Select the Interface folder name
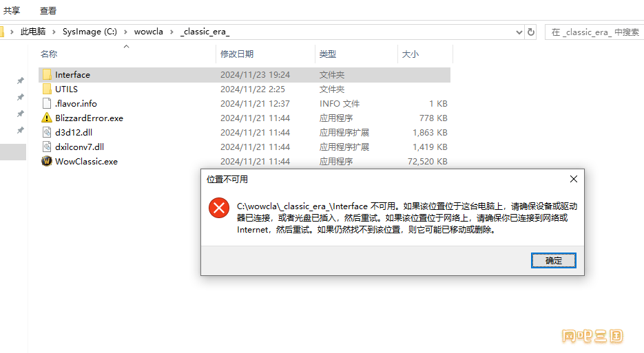 [73, 75]
